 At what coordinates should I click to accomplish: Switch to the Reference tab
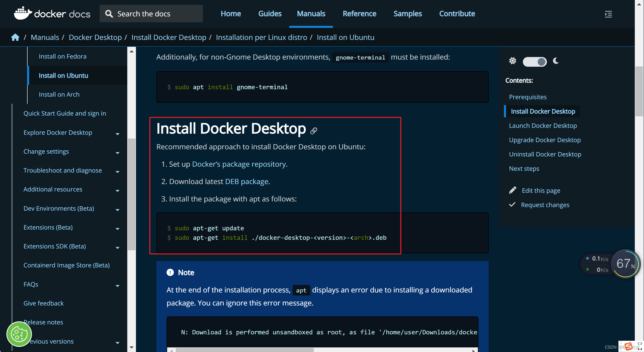[359, 14]
